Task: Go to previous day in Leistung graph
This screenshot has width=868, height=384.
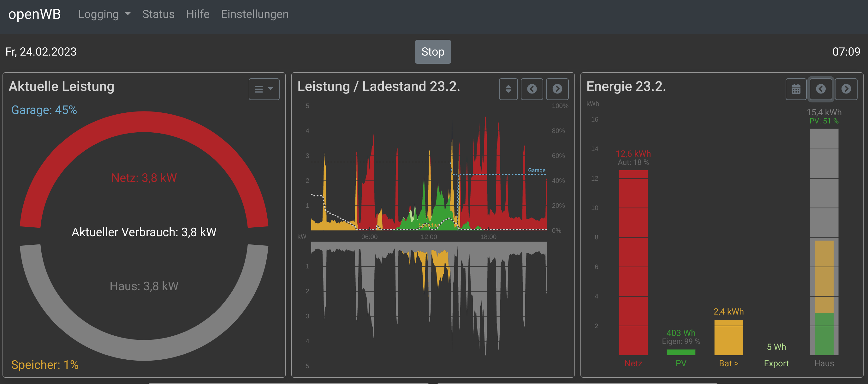Action: (532, 89)
